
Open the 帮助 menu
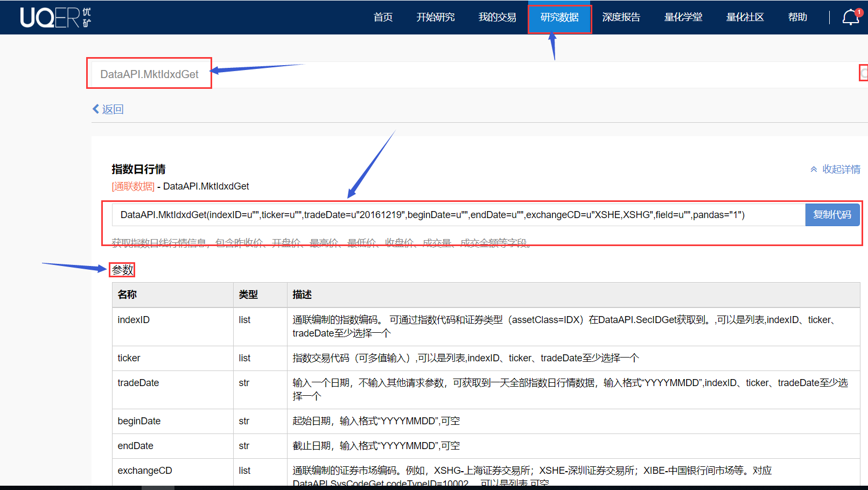coord(797,17)
